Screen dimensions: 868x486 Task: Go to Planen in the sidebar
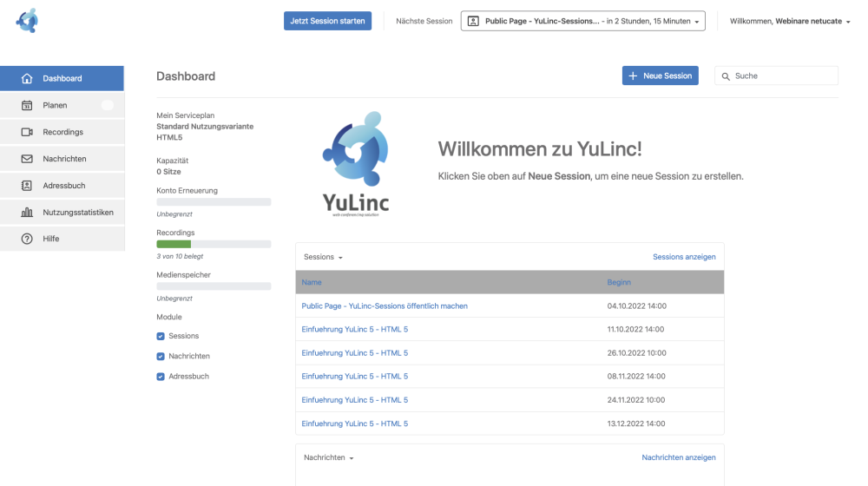pos(62,105)
